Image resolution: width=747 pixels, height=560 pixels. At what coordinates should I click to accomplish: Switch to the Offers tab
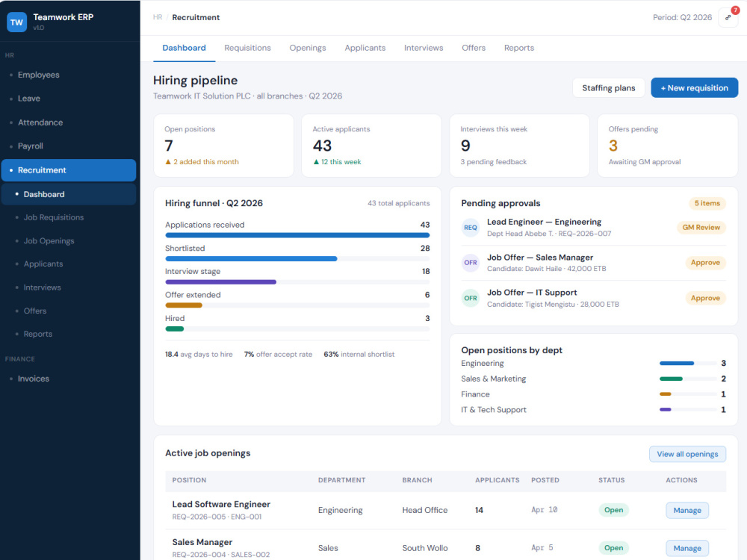pyautogui.click(x=474, y=48)
